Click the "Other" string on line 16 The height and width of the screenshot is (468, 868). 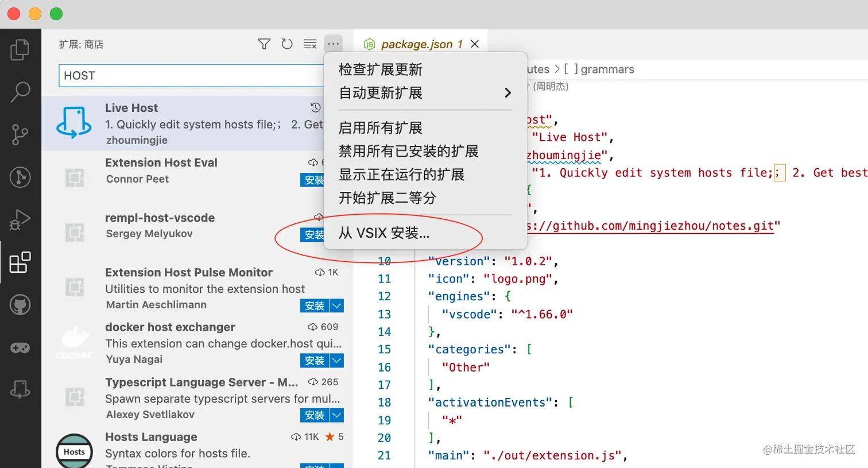pyautogui.click(x=466, y=368)
